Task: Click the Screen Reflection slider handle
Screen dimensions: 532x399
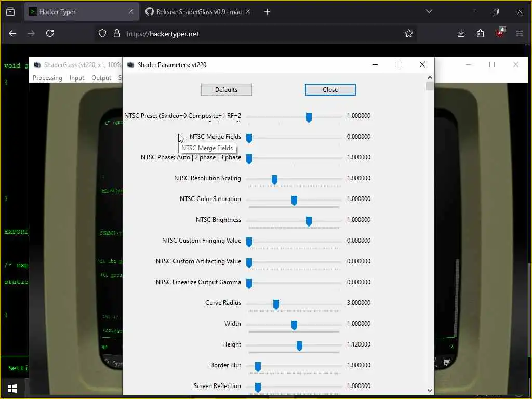Action: click(258, 388)
